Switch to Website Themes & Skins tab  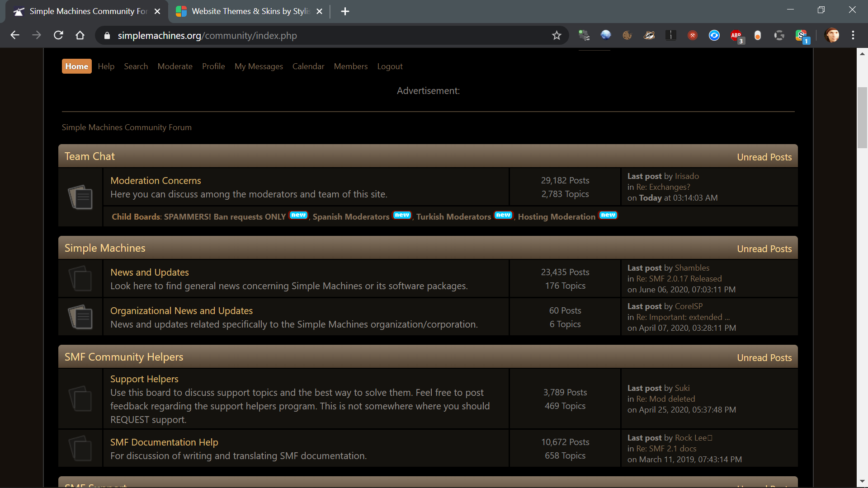click(x=249, y=11)
